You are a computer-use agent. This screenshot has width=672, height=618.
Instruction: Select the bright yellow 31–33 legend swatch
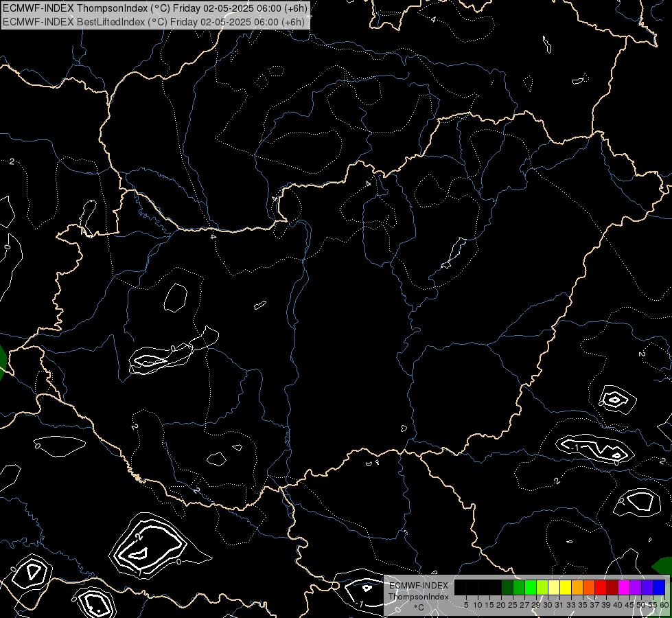click(566, 587)
